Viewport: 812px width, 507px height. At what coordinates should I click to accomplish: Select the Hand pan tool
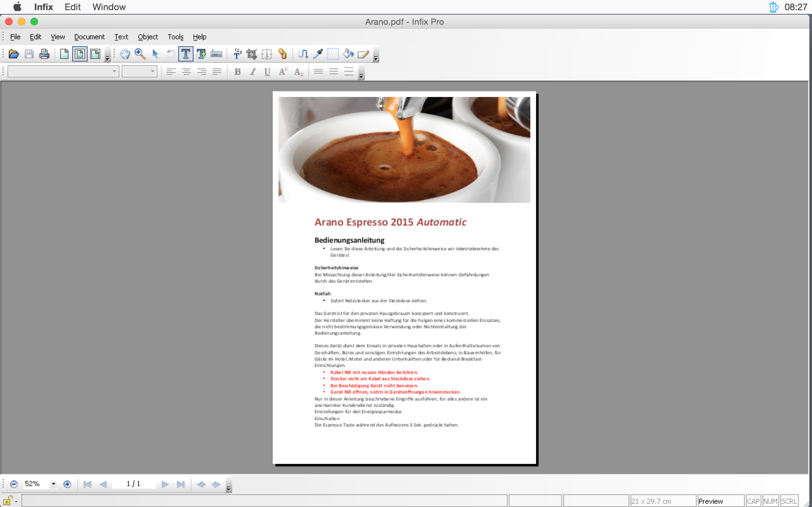125,54
